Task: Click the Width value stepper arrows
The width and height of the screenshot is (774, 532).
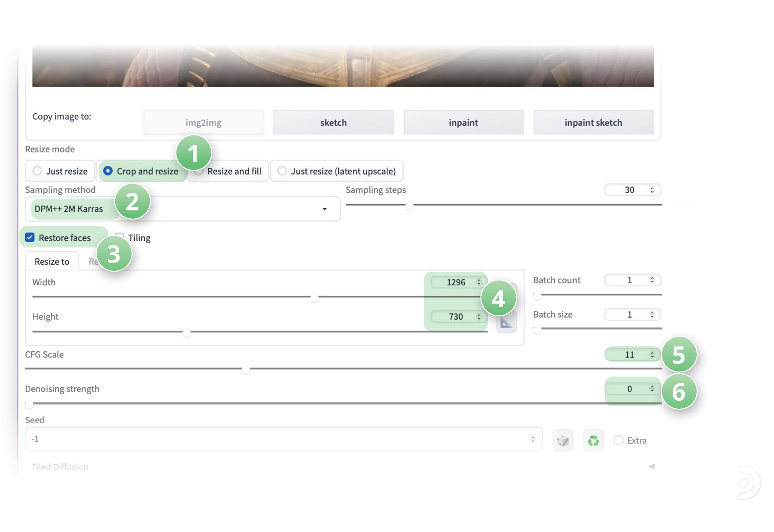Action: click(x=479, y=282)
